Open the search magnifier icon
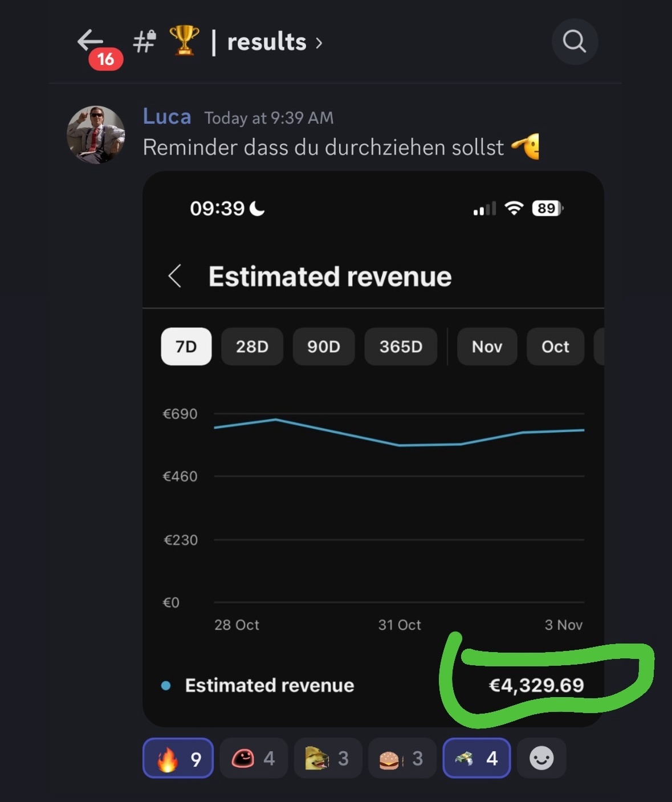 (x=574, y=42)
